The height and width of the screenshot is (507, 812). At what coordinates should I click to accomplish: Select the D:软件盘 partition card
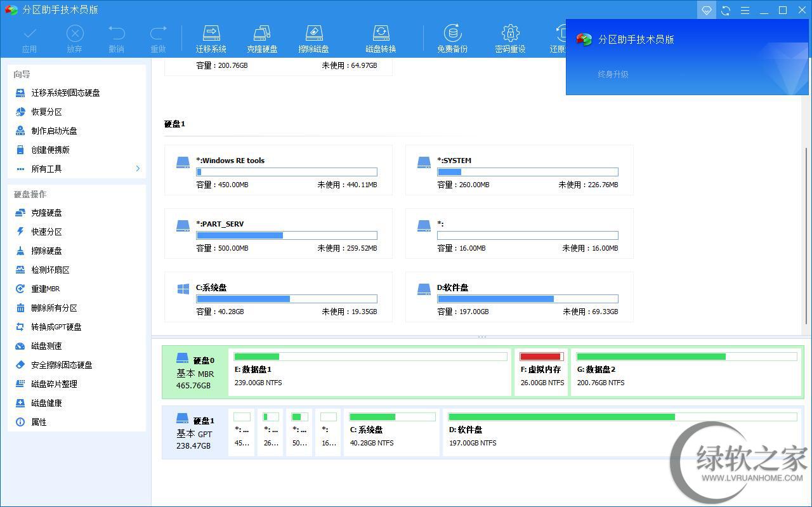tap(519, 298)
